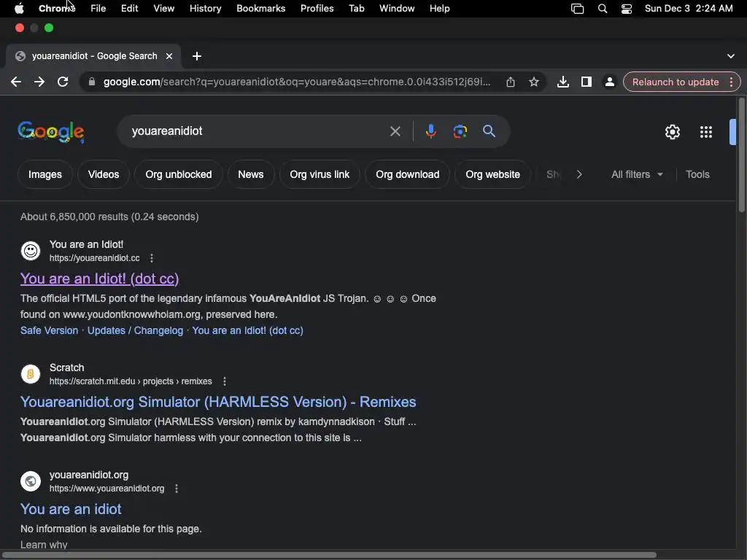Open Google quick settings gear

pos(672,132)
